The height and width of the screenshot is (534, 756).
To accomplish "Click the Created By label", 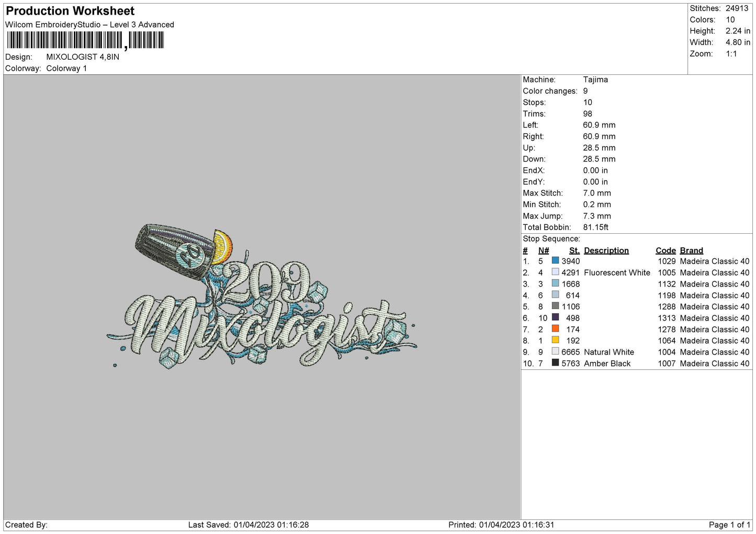I will (x=26, y=525).
